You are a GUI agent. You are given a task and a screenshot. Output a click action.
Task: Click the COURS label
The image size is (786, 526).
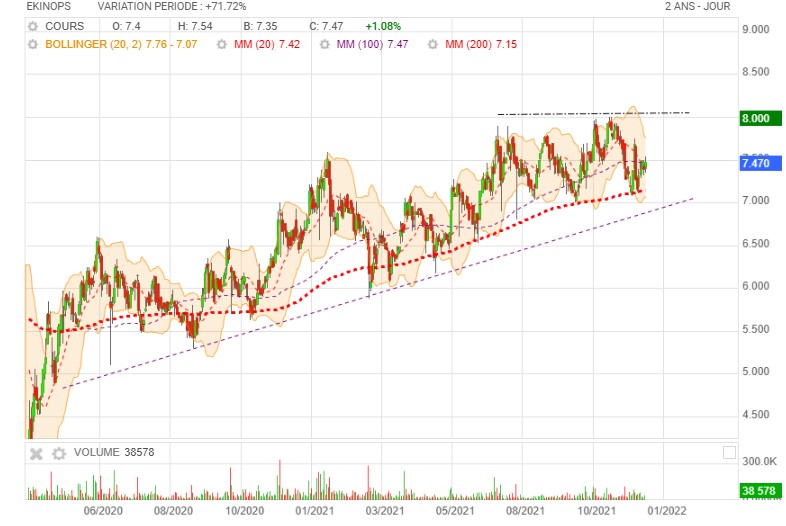pyautogui.click(x=65, y=26)
